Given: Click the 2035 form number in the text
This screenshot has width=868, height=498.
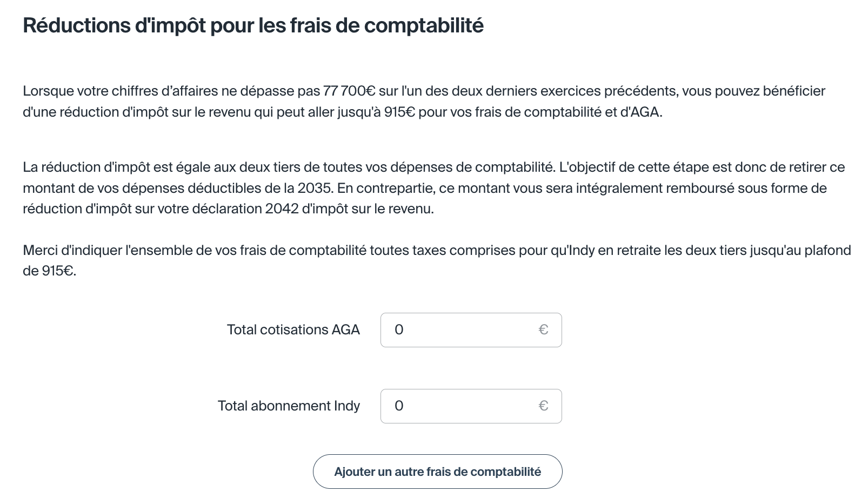Looking at the screenshot, I should click(x=313, y=188).
